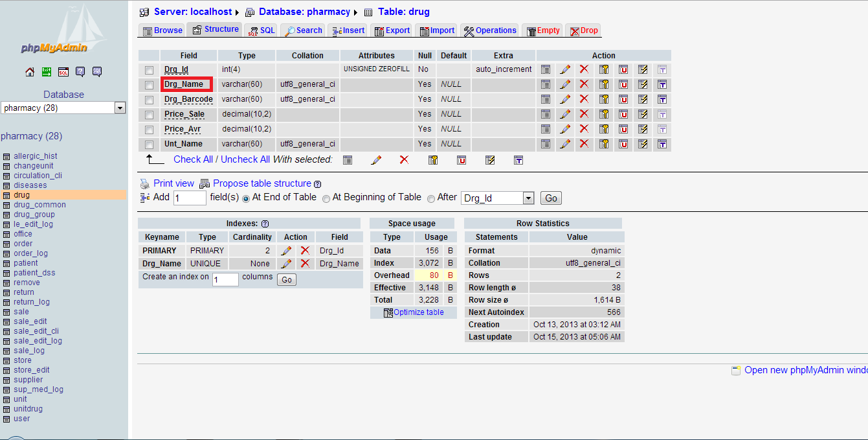Click the primary key icon for Drg_Id

coord(604,69)
